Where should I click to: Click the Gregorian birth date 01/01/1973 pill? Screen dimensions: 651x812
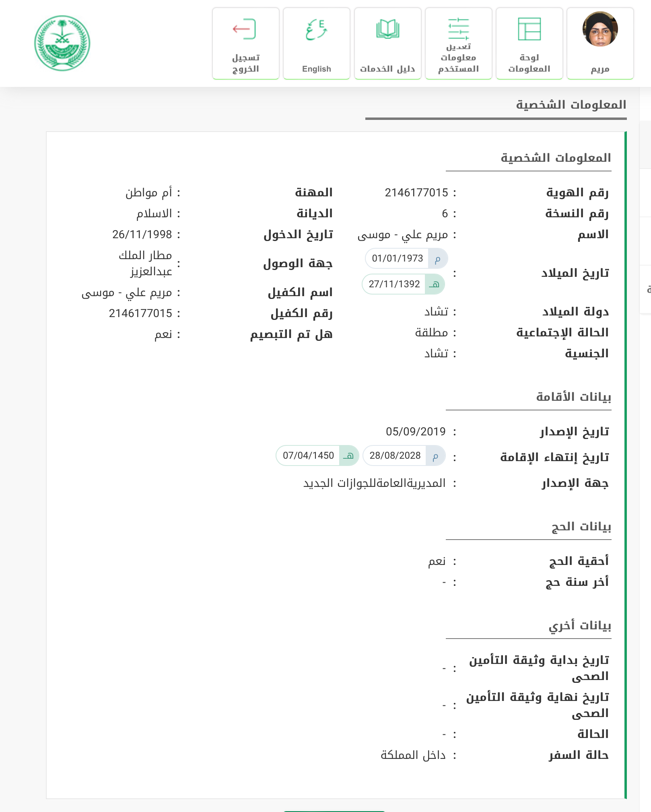[406, 258]
